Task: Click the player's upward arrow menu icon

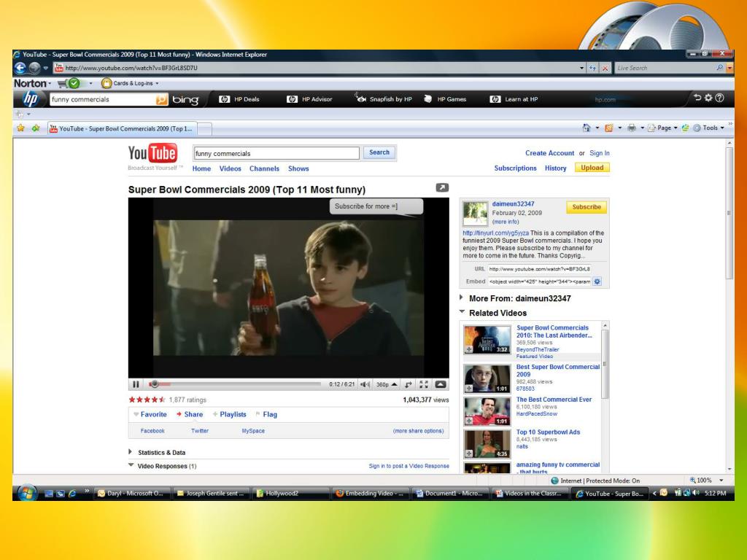Action: pos(441,384)
